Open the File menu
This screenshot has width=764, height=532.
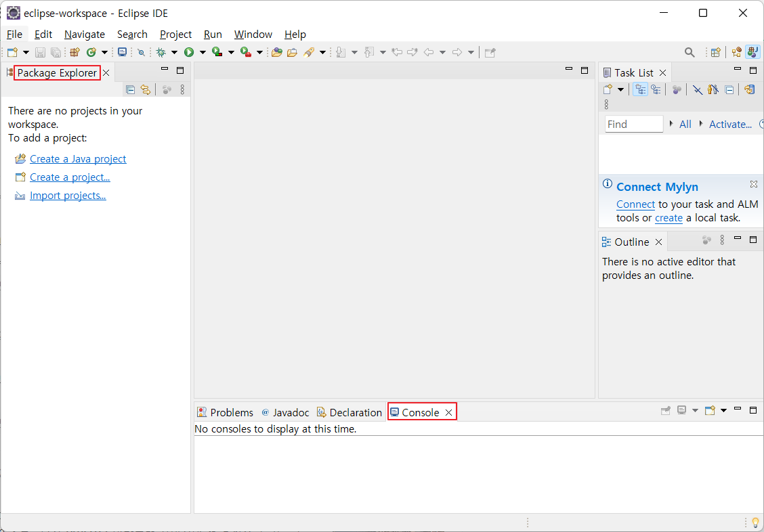coord(15,34)
